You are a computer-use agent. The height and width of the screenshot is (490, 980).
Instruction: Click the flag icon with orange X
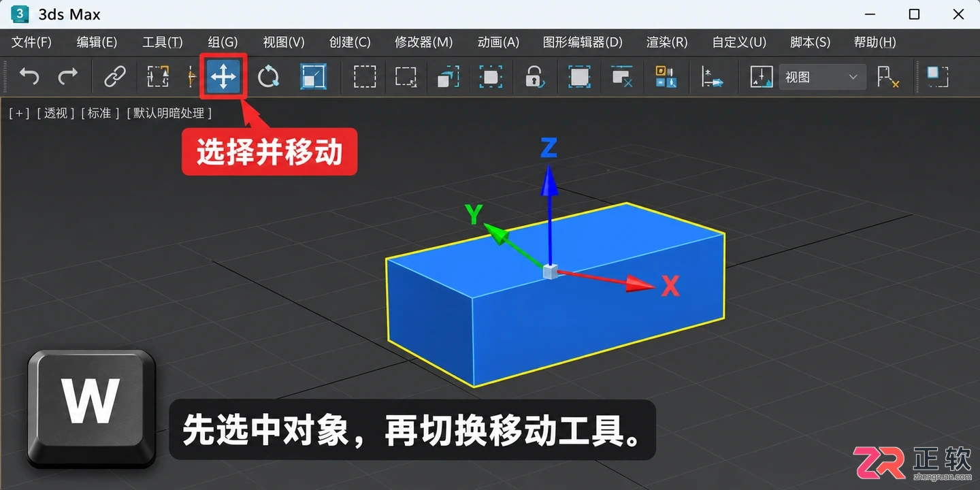click(x=888, y=76)
